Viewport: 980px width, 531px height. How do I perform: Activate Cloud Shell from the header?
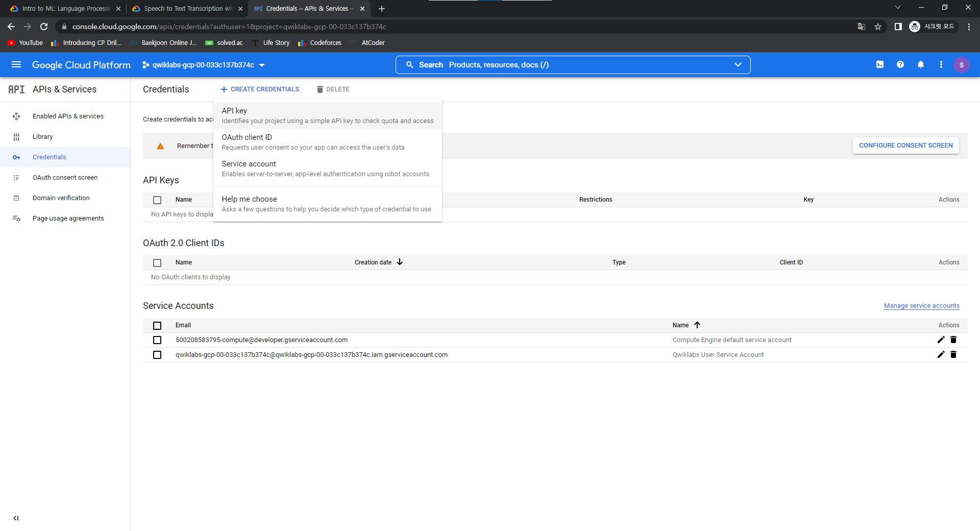pos(880,65)
